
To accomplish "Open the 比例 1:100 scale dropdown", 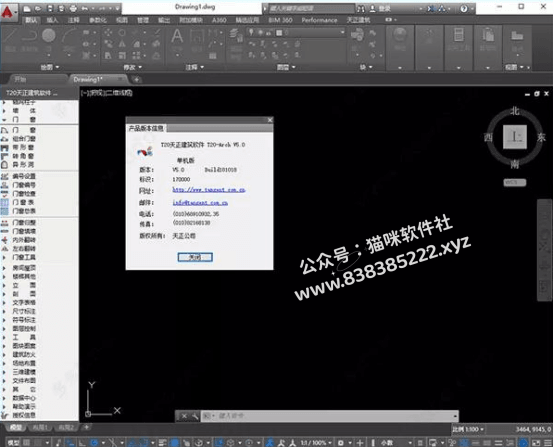I will pyautogui.click(x=468, y=429).
